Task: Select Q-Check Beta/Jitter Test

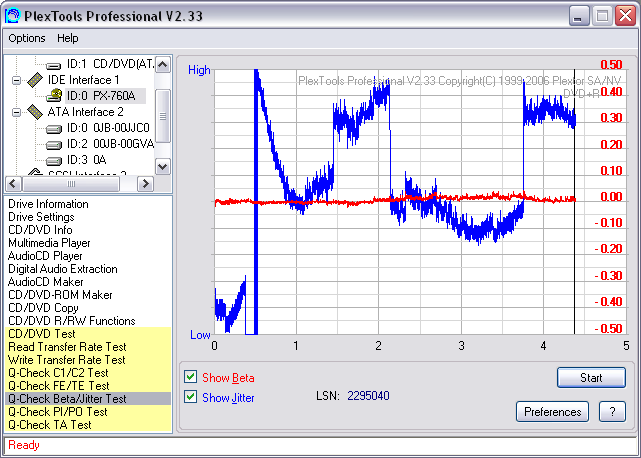Action: pyautogui.click(x=88, y=399)
